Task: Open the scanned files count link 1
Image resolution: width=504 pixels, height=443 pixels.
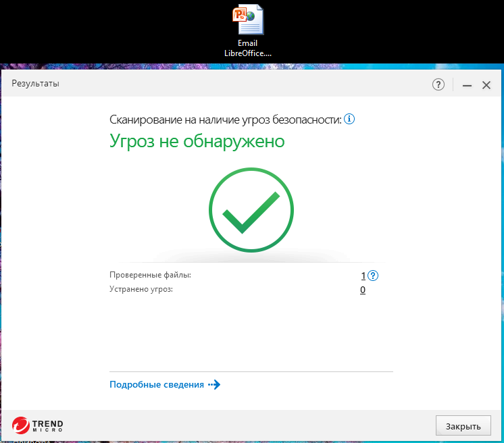Action: pos(363,276)
